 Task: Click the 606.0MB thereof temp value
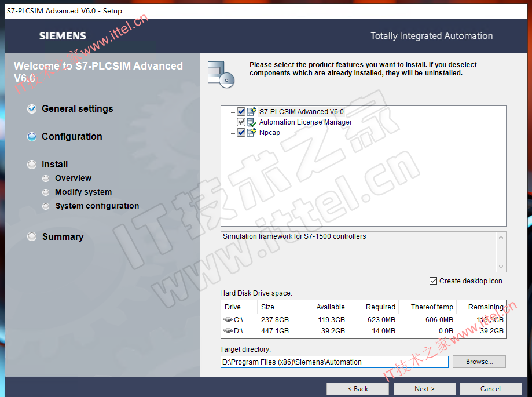pos(439,320)
